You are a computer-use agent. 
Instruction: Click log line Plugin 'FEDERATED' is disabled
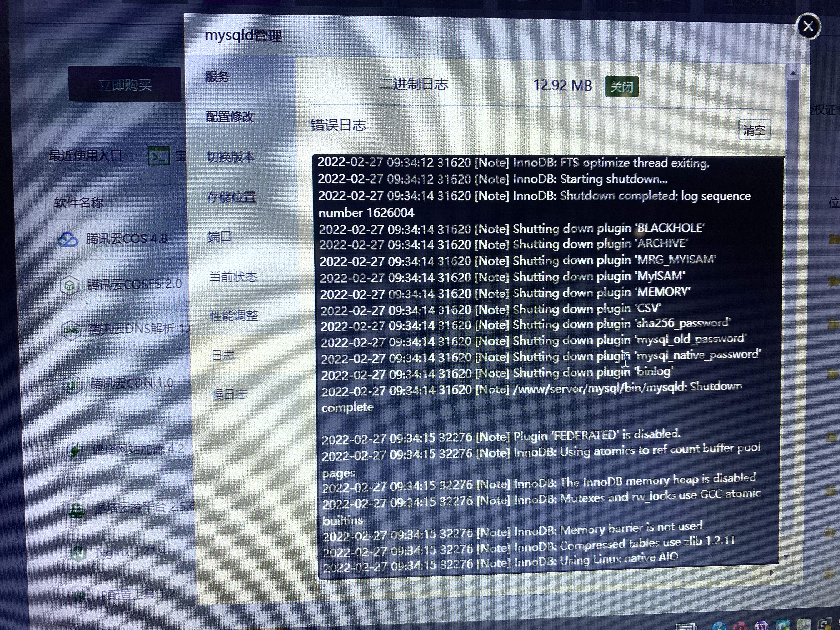(501, 436)
